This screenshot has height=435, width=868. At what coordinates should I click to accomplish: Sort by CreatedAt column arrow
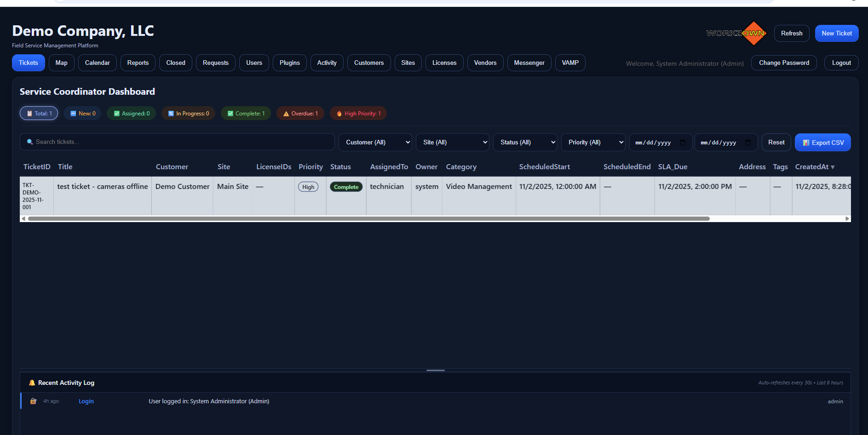pos(833,167)
